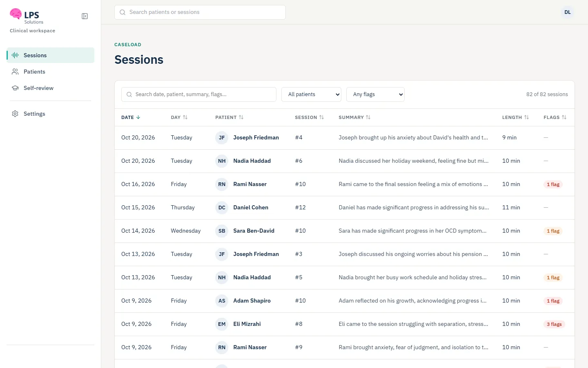588x368 pixels.
Task: Click the 1 flag badge for Sara Ben-David
Action: point(553,231)
